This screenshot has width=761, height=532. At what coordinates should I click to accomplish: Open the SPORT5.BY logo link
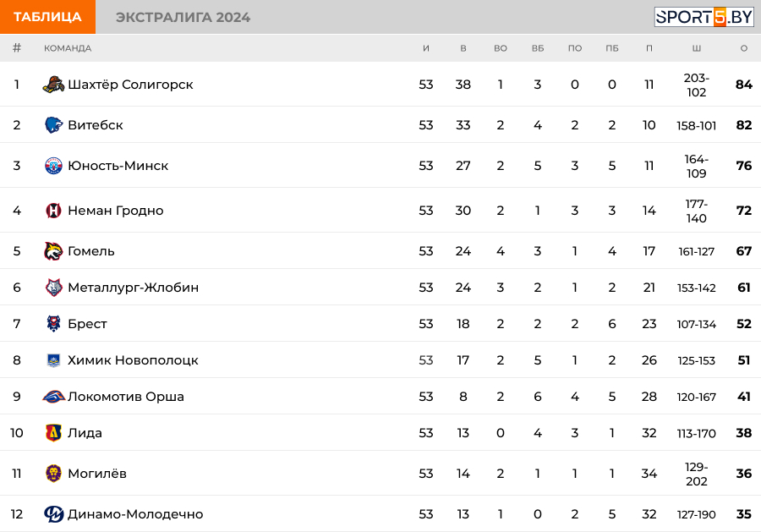tap(704, 17)
